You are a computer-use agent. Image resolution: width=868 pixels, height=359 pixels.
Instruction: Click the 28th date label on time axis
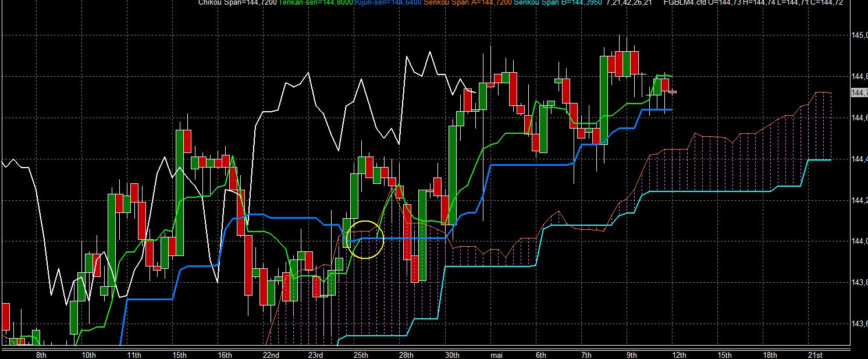click(407, 354)
